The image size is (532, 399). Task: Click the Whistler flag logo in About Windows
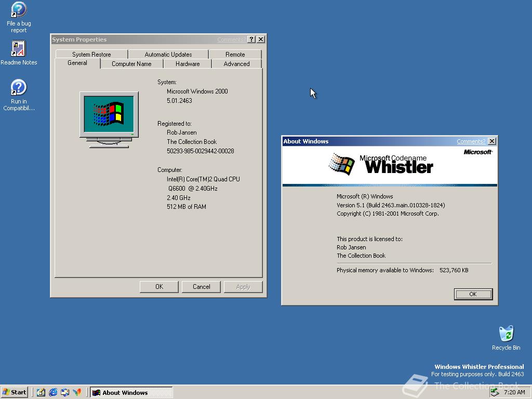pos(342,164)
